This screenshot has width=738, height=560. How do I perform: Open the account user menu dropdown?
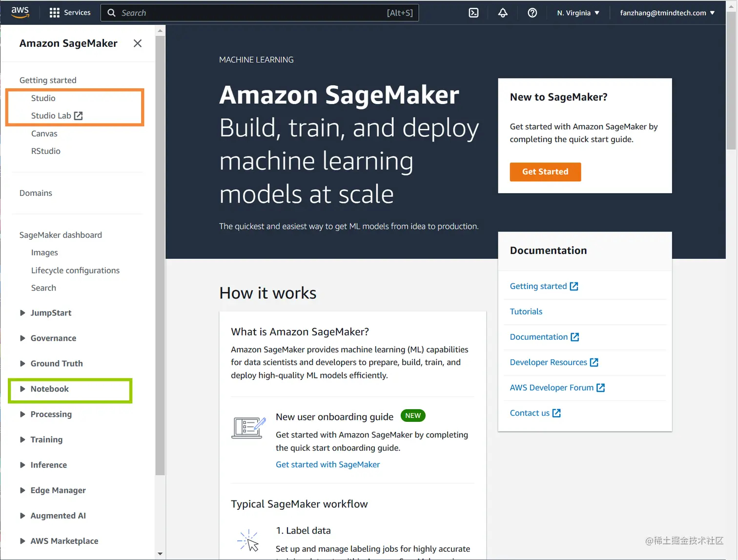point(667,13)
